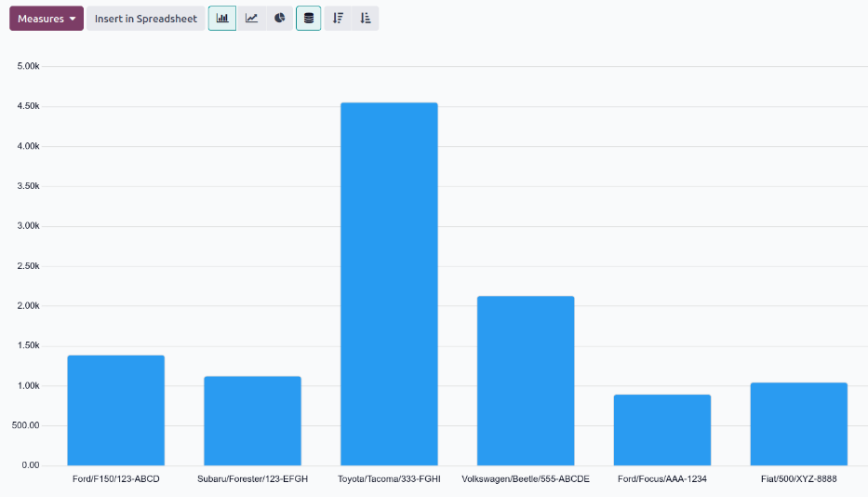Click the Ford/F150 bar

point(116,410)
